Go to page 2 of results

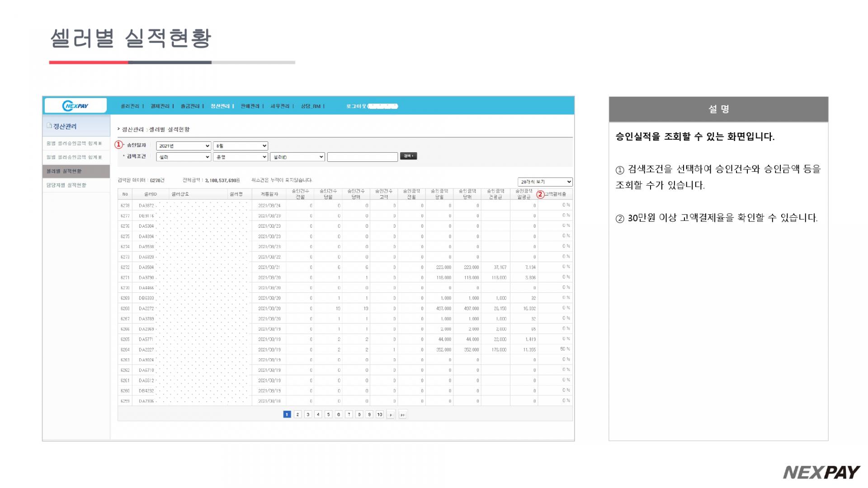297,414
